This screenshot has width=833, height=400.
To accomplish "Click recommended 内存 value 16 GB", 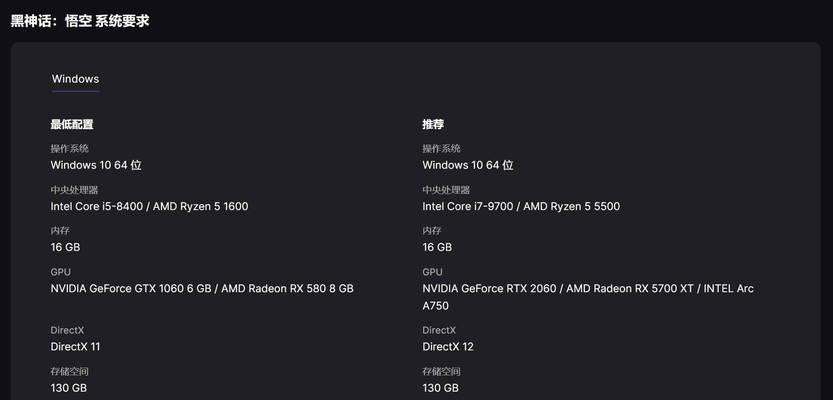I will coord(437,248).
